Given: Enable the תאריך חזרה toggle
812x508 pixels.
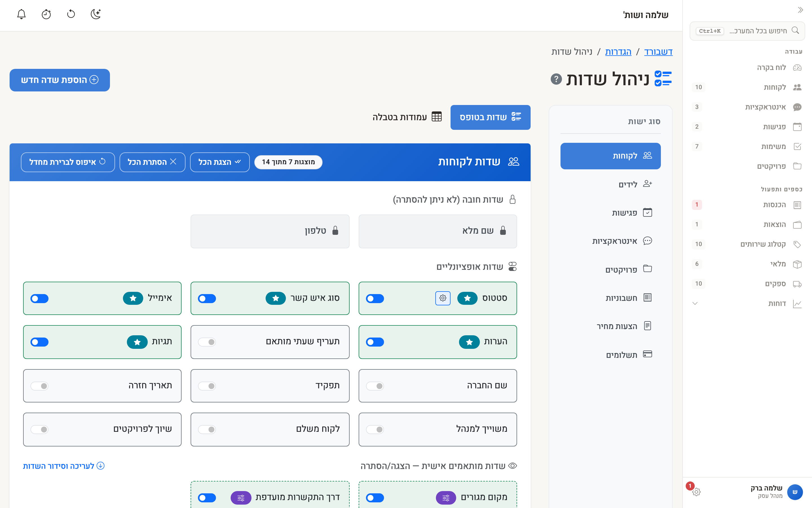Looking at the screenshot, I should click(x=39, y=386).
